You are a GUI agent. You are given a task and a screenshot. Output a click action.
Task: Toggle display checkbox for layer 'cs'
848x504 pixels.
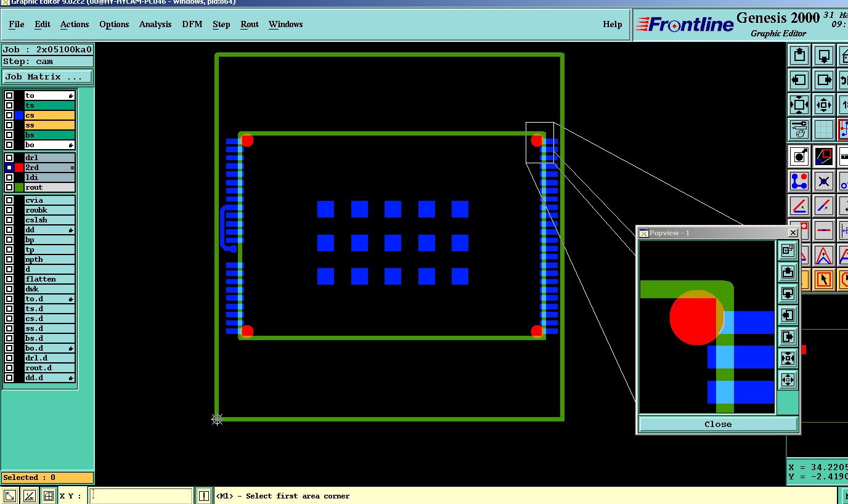[x=9, y=115]
